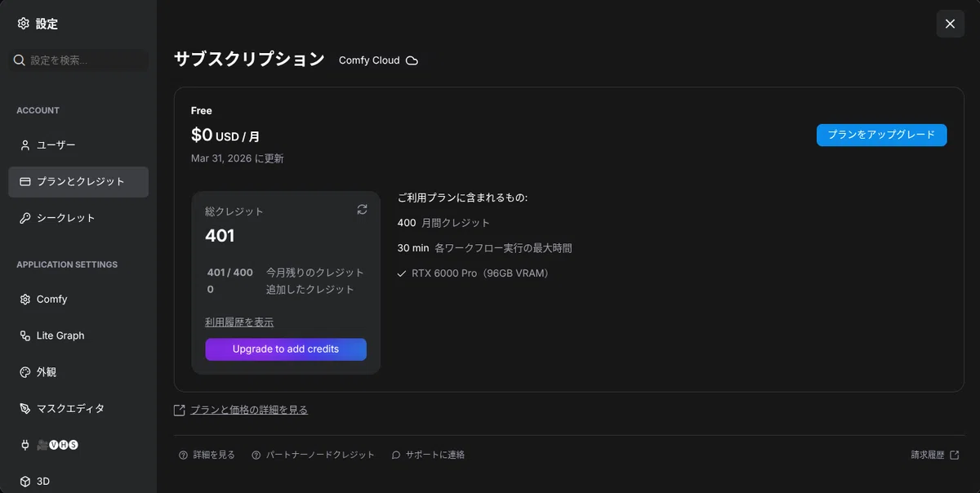Viewport: 980px width, 493px height.
Task: Click the question icon beside 詳細を見る
Action: (183, 455)
